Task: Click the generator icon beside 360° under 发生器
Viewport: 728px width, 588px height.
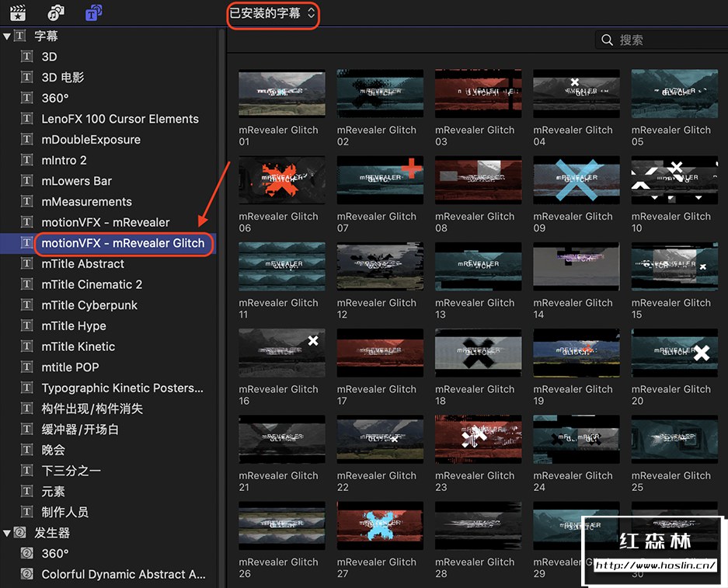Action: click(27, 553)
